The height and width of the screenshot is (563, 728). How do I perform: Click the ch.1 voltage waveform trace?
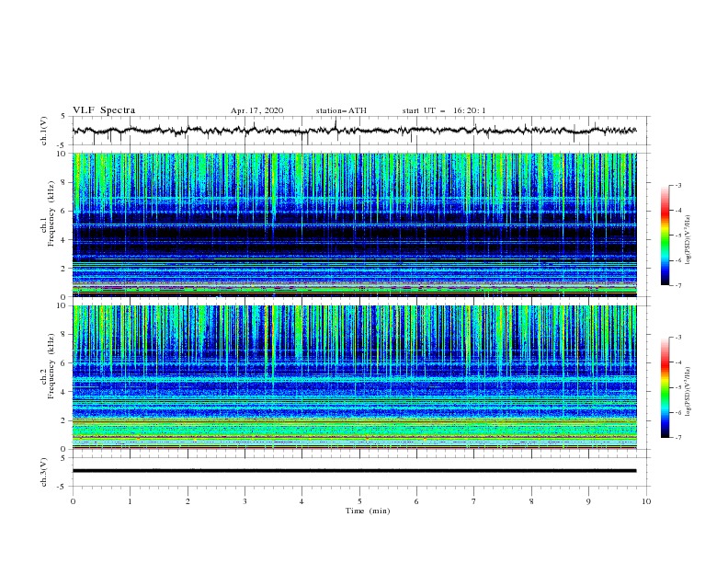click(354, 131)
